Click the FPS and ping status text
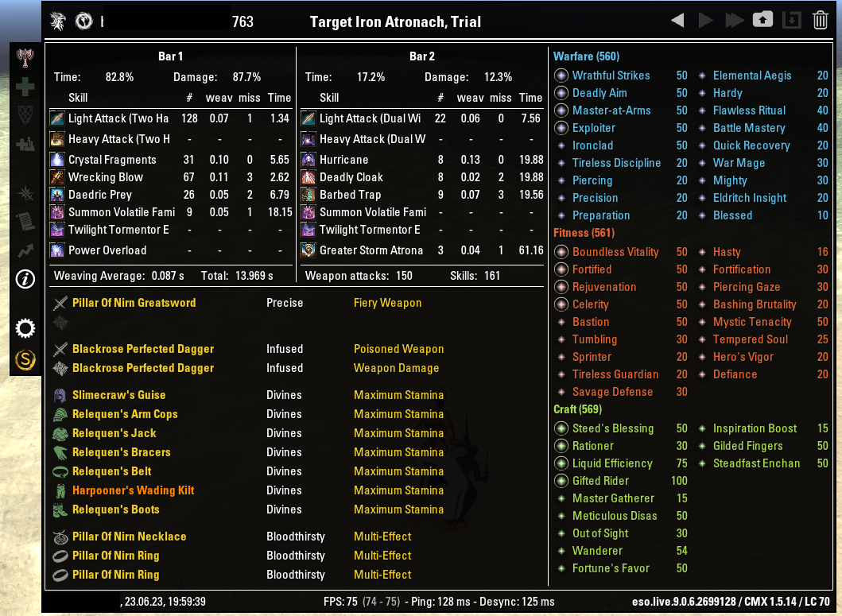Viewport: 842px width, 616px height. tap(439, 602)
